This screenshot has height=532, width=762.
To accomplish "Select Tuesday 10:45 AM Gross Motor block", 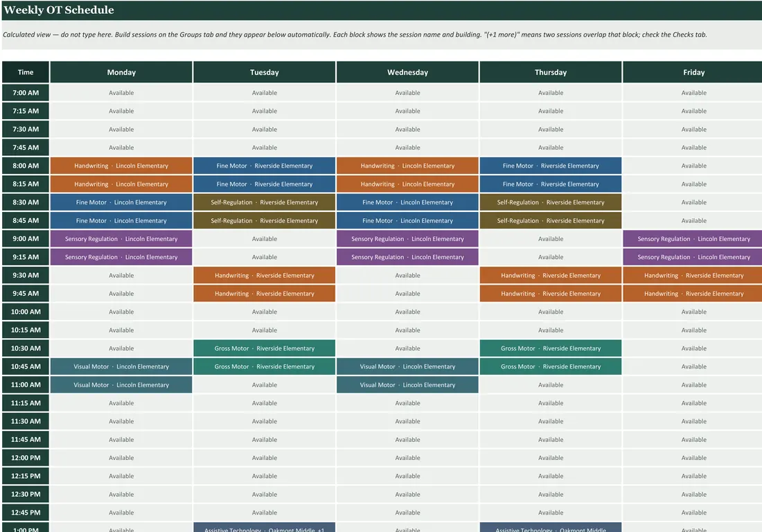I will click(x=265, y=366).
